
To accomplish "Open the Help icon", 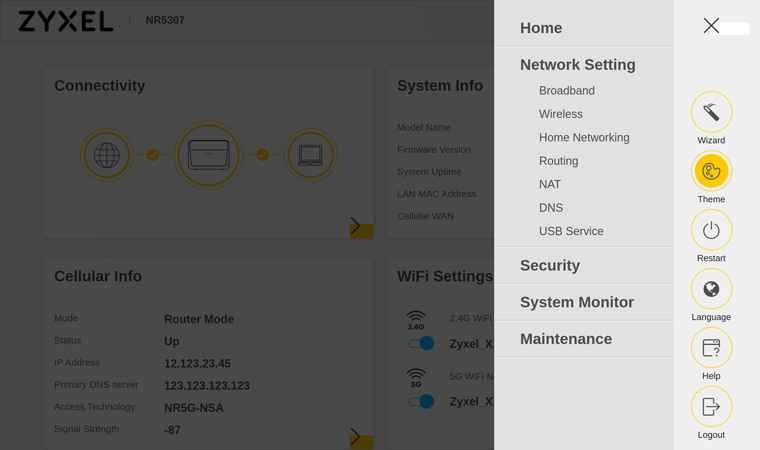I will [x=711, y=348].
